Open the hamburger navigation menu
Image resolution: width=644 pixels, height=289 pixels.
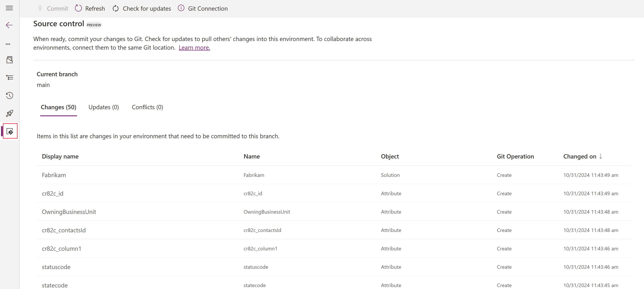click(9, 8)
